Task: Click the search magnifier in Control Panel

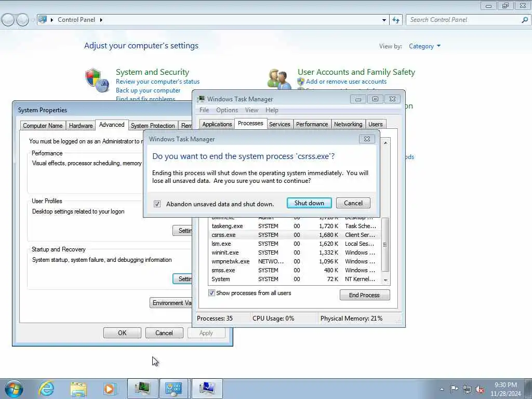Action: pyautogui.click(x=525, y=20)
